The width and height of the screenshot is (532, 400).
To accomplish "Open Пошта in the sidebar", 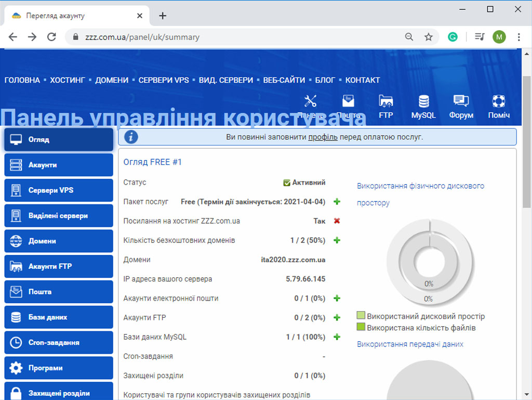I will [59, 292].
